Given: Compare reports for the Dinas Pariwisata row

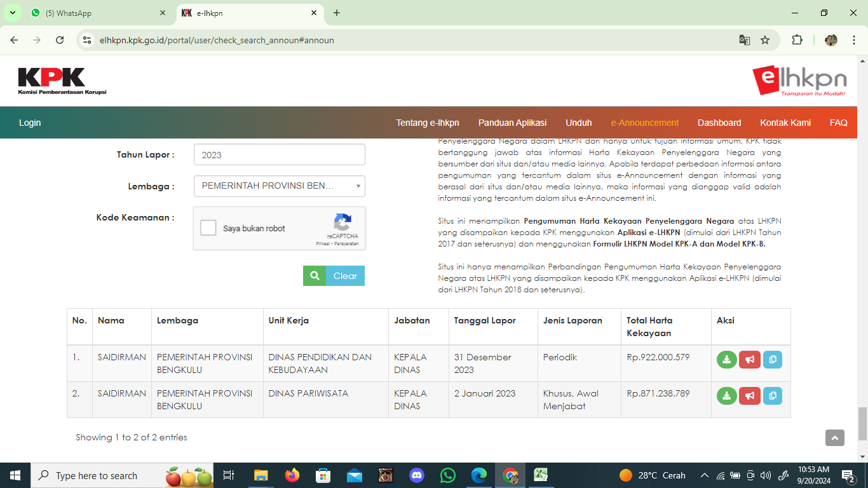Looking at the screenshot, I should point(772,396).
